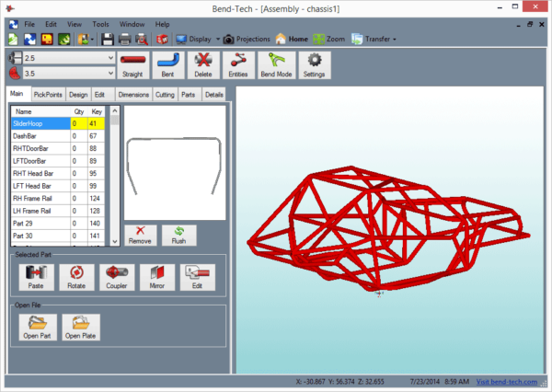This screenshot has height=392, width=552.
Task: Select LFT Head Bar row
Action: (58, 186)
